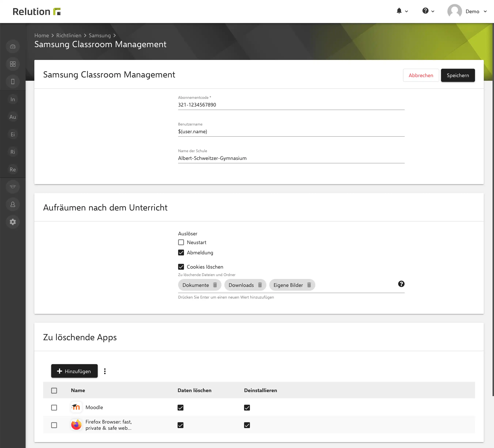
Task: Remove the Eigene Bilder chip via trash icon
Action: point(309,285)
